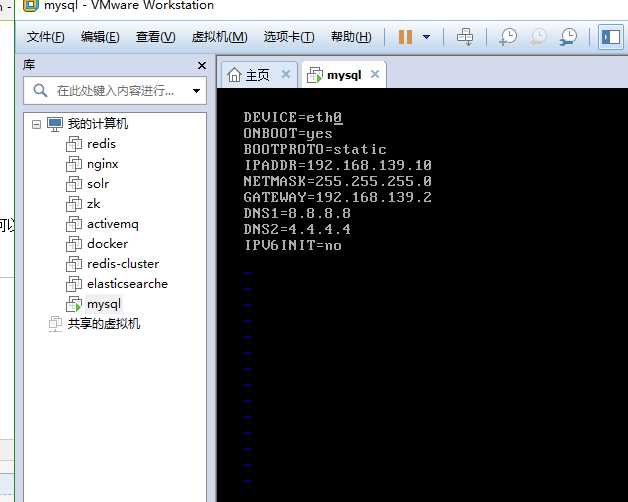
Task: Click the NETMASK=255.255.255.0 line
Action: (x=337, y=181)
